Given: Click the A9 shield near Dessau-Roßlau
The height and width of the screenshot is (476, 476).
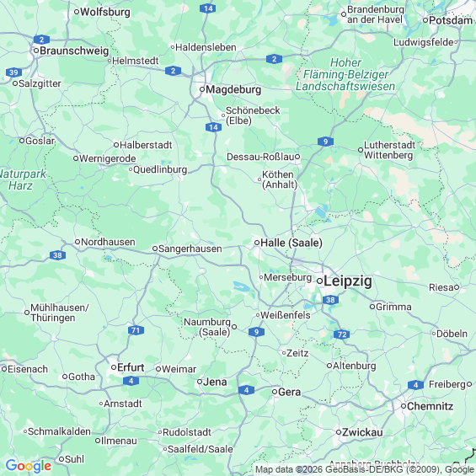Looking at the screenshot, I should click(x=325, y=142).
